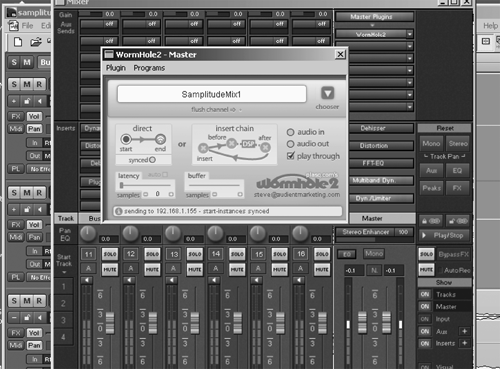Solo mixer channel 11

coord(110,254)
